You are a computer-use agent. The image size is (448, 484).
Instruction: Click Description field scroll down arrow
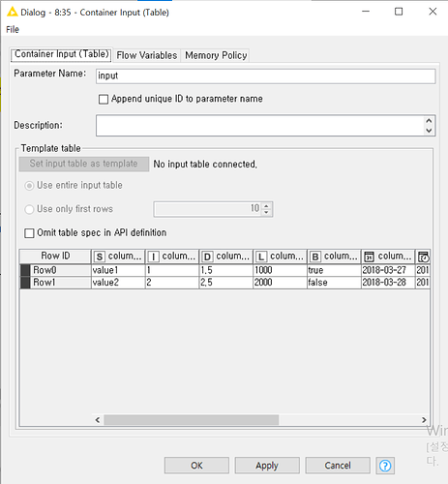click(429, 131)
